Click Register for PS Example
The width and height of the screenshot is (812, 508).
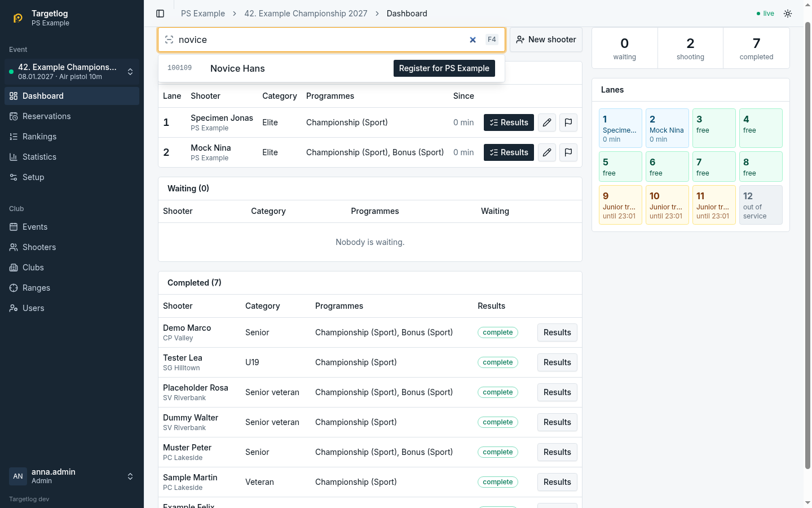point(444,68)
